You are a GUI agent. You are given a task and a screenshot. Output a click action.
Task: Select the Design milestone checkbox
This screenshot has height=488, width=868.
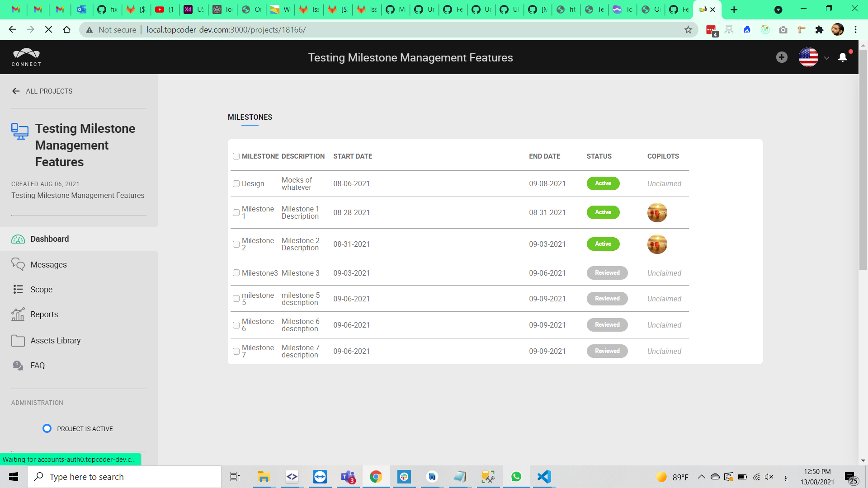[236, 184]
